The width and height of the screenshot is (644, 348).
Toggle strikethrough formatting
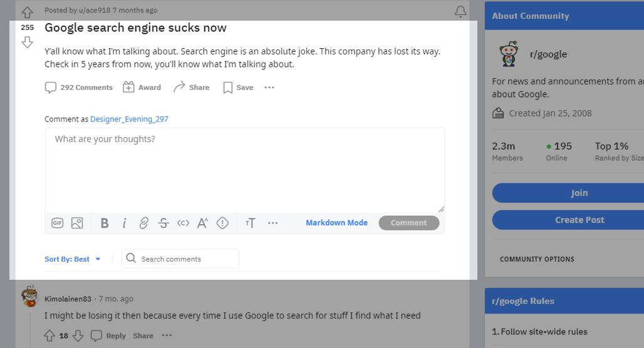164,223
